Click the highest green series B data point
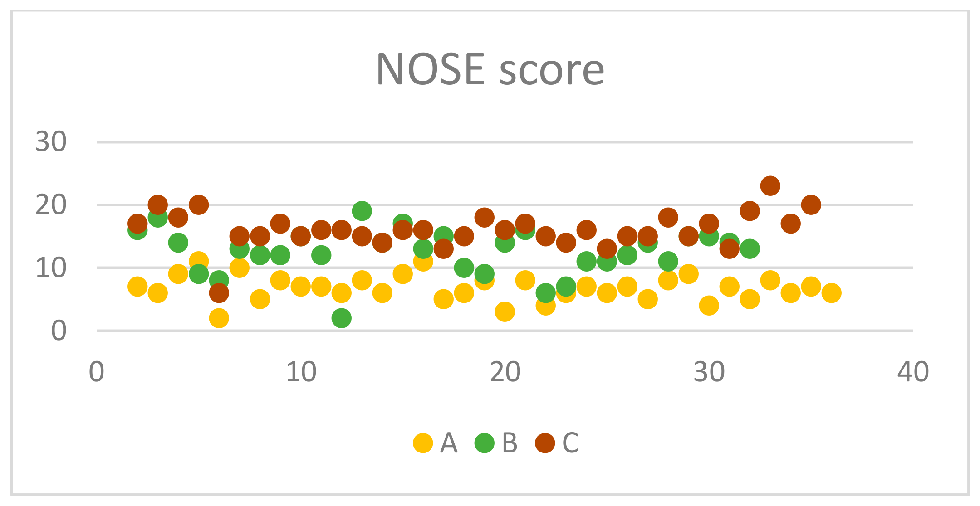 (362, 211)
